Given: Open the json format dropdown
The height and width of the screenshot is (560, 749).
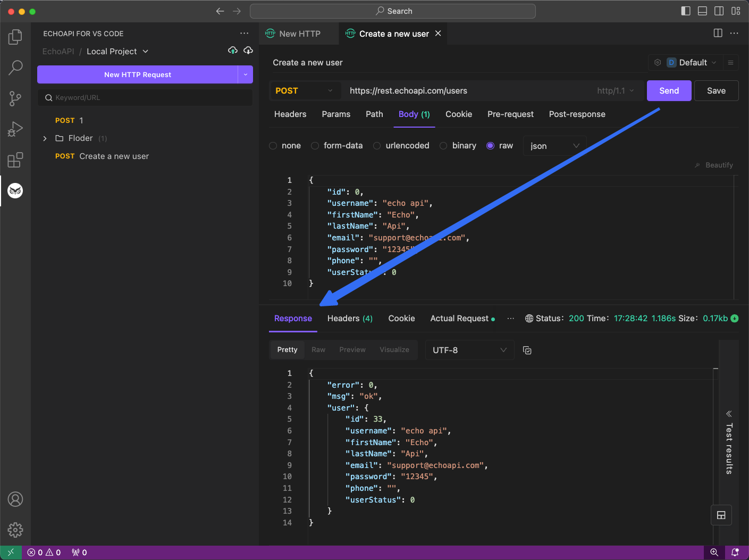Looking at the screenshot, I should click(x=555, y=146).
